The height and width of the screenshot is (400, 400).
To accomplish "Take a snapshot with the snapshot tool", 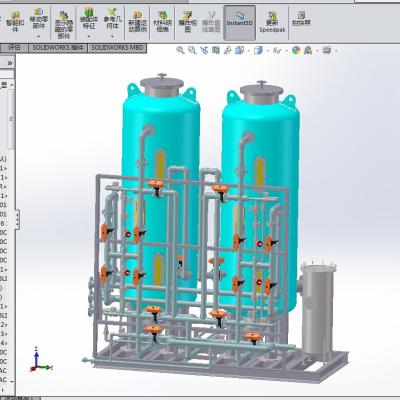I will click(301, 19).
